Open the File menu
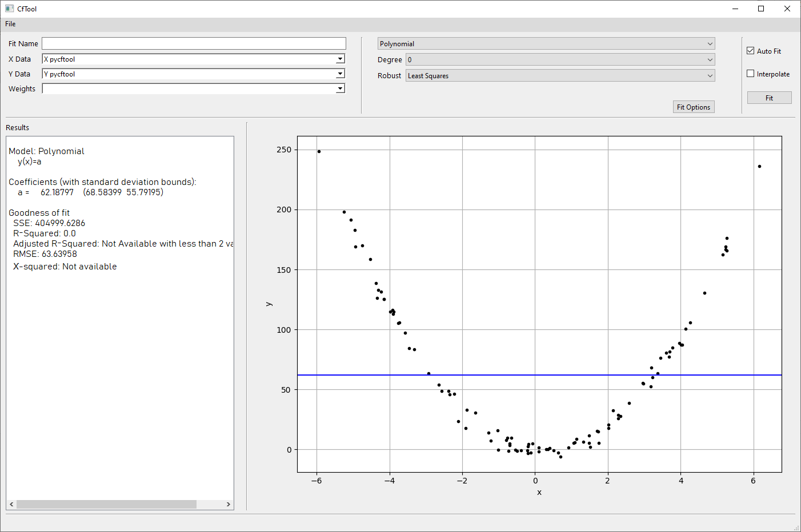This screenshot has height=532, width=801. [x=10, y=24]
